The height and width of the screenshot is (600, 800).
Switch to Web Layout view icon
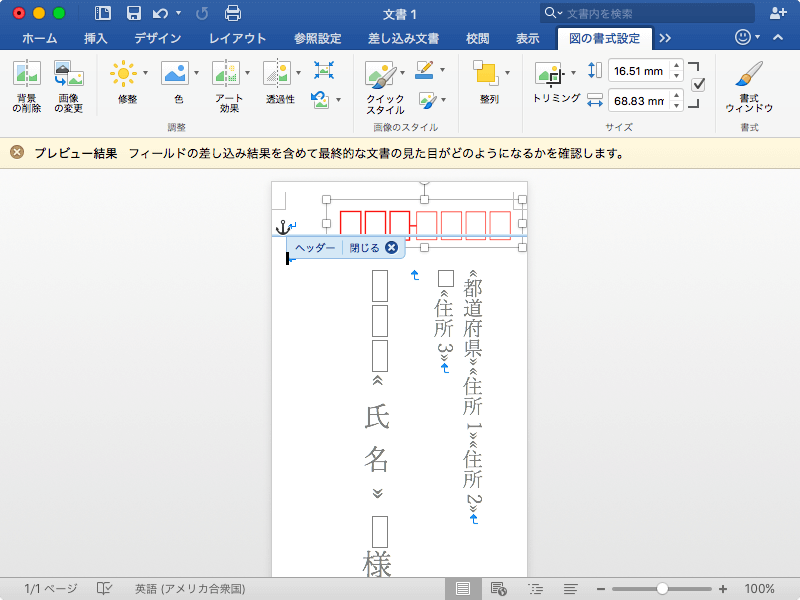[498, 589]
